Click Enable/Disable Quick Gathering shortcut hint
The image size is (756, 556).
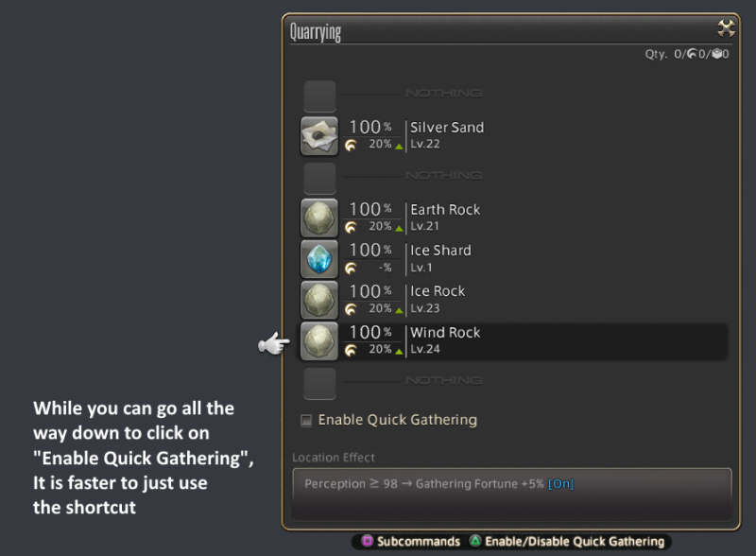568,542
